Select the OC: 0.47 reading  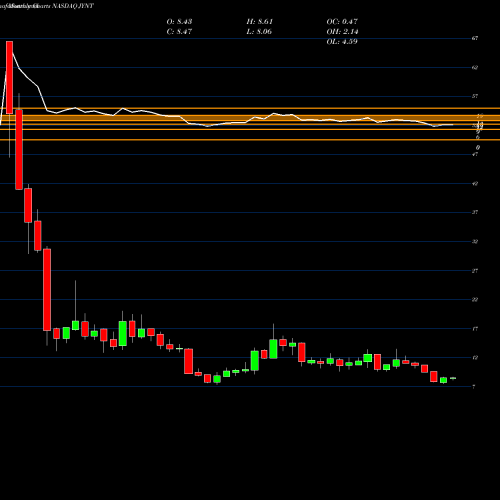(x=342, y=22)
